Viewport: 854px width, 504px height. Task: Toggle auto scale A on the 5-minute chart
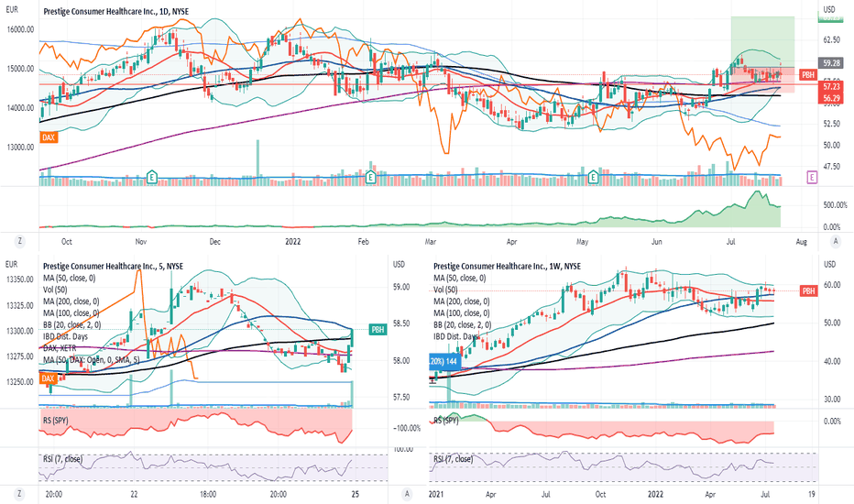406,494
